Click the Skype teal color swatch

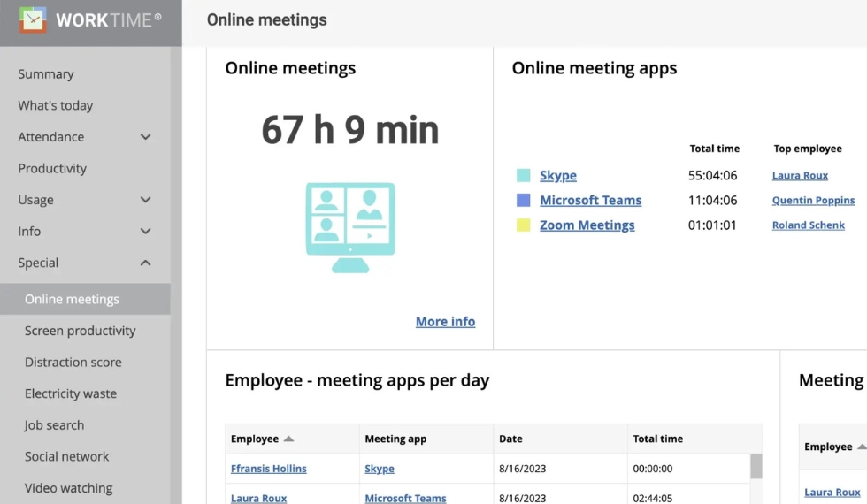(x=523, y=176)
